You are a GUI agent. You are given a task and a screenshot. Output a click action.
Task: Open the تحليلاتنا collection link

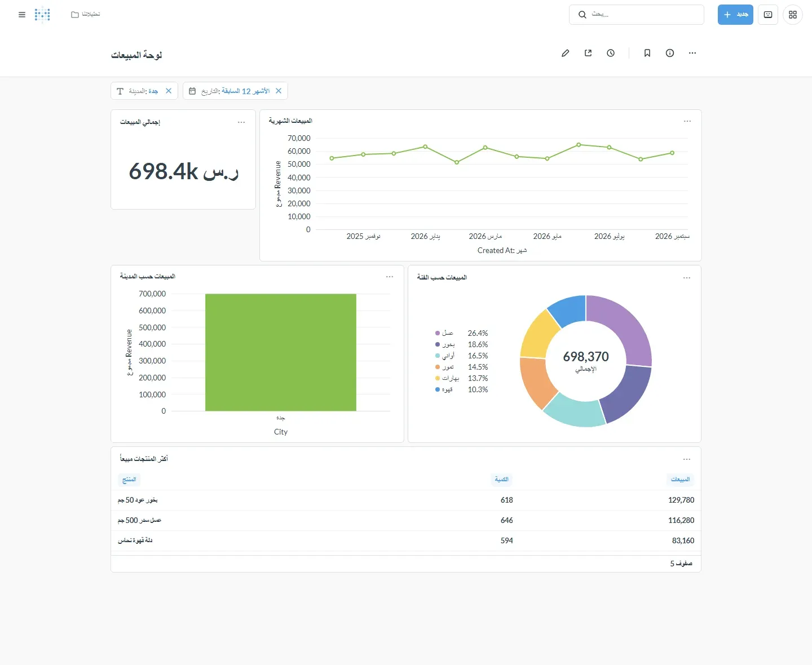pos(91,14)
